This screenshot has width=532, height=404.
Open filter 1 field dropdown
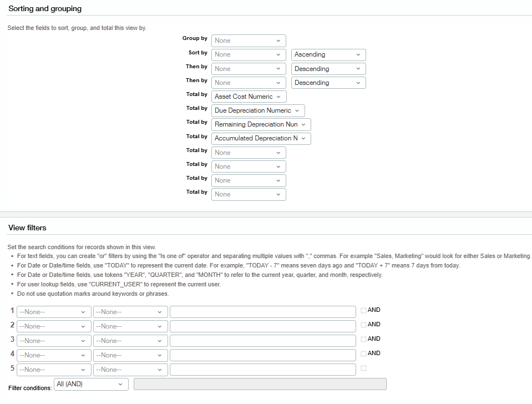click(x=54, y=312)
